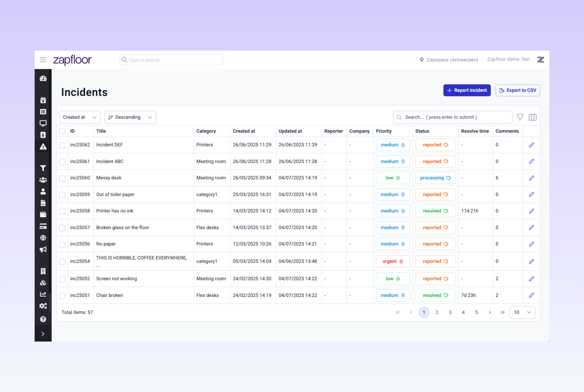Screen dimensions: 584x392
Task: Open the contract document sidebar icon
Action: tap(43, 203)
